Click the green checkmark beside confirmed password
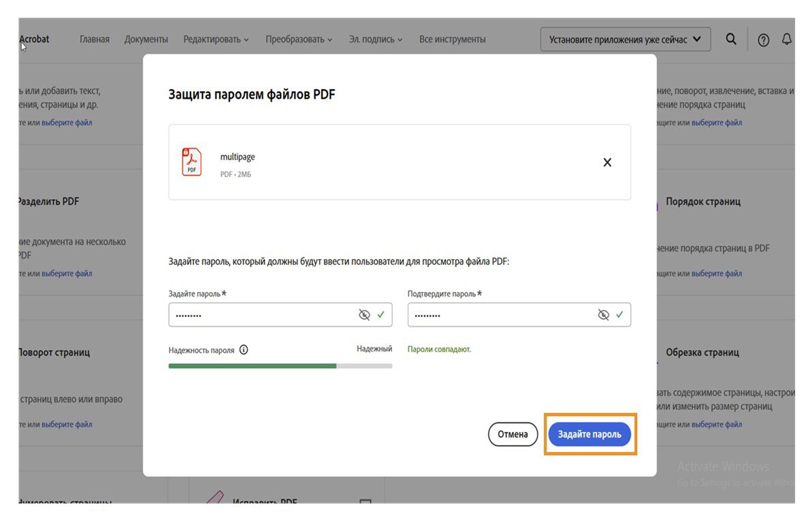 click(620, 314)
